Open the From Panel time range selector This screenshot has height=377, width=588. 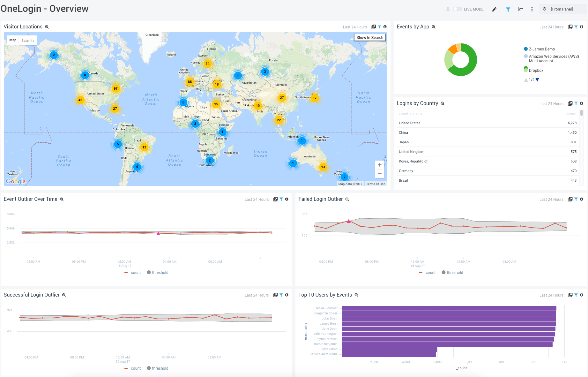[x=562, y=9]
